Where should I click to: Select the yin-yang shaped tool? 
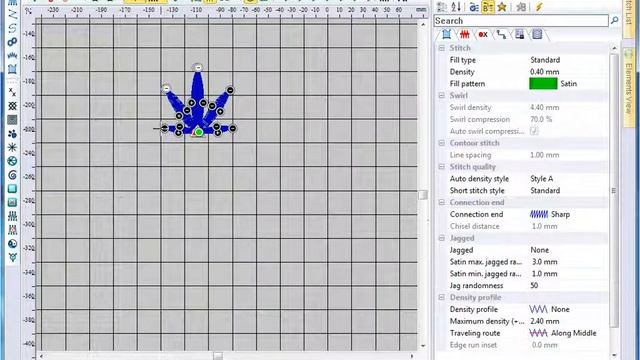(x=12, y=244)
